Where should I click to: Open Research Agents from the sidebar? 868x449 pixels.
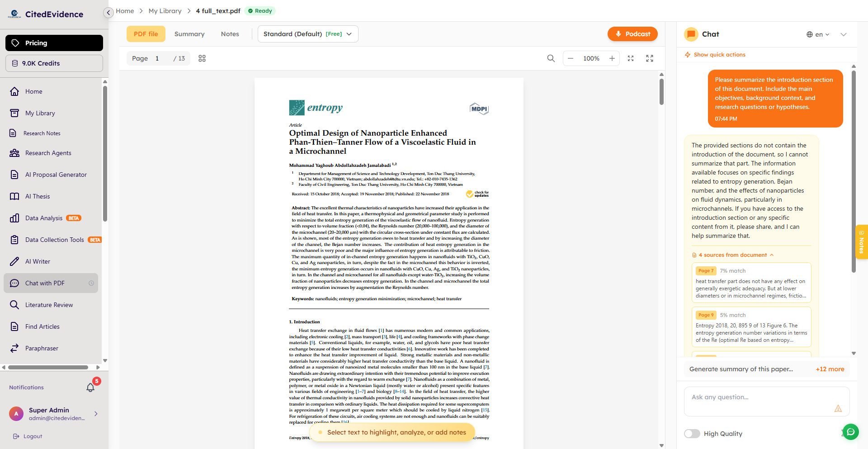coord(47,153)
